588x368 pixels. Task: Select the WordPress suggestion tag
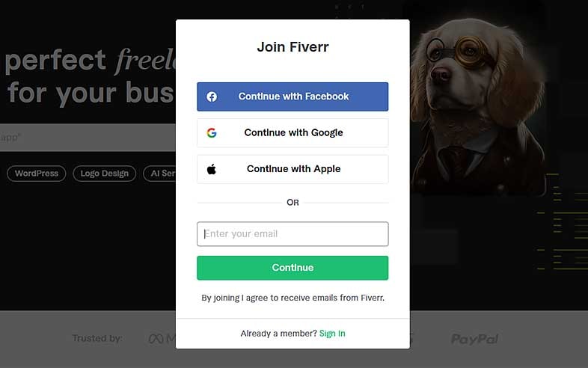[37, 174]
